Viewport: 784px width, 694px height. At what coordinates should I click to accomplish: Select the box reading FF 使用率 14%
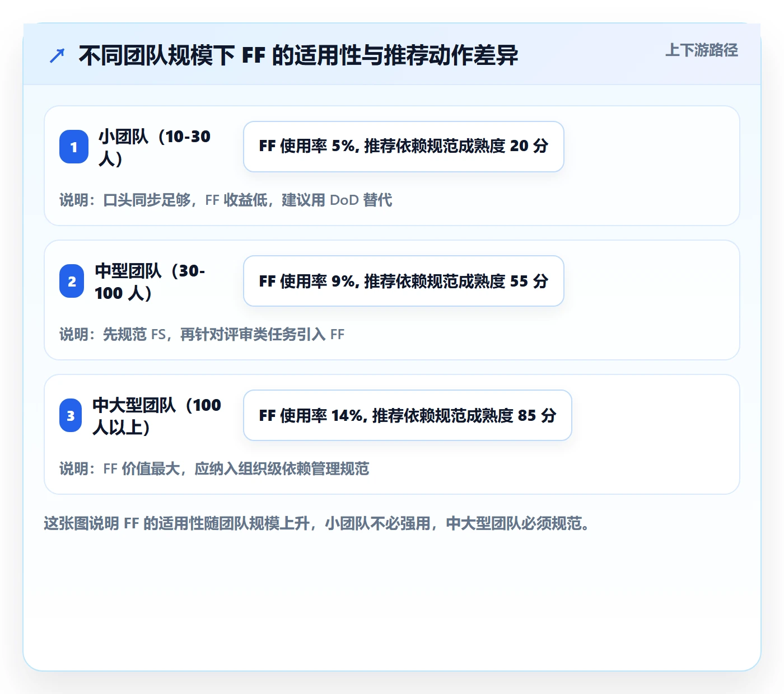click(x=408, y=415)
